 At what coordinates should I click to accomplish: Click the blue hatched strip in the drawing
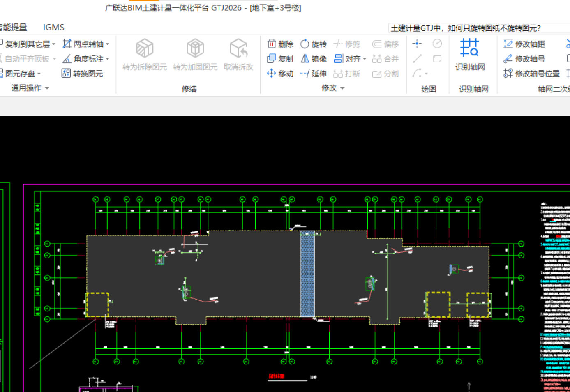[307, 274]
